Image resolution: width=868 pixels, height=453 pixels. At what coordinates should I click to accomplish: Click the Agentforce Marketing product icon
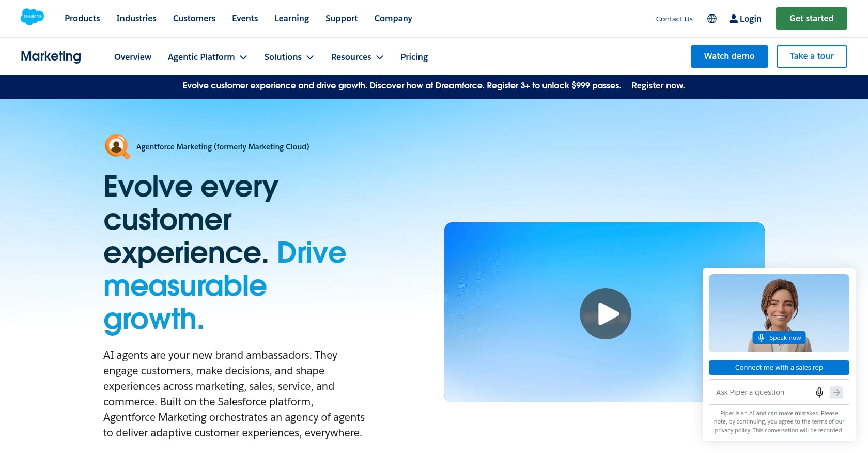[x=117, y=146]
